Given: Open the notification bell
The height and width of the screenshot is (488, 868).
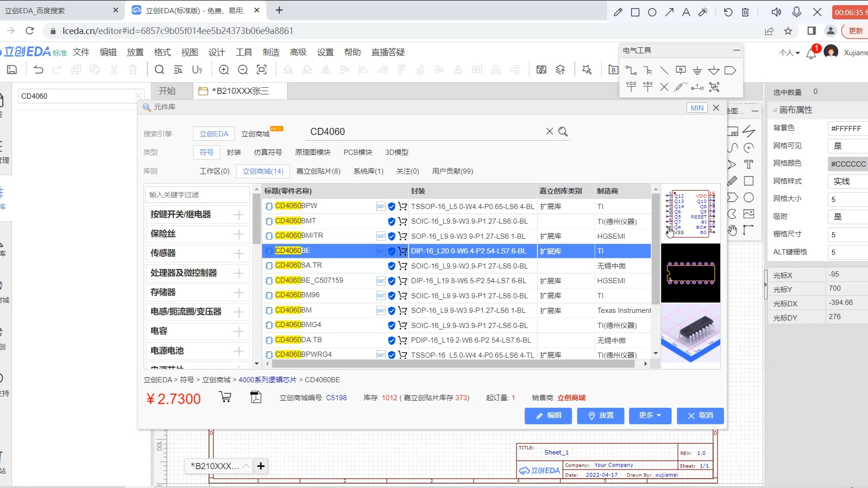Looking at the screenshot, I should tap(811, 53).
